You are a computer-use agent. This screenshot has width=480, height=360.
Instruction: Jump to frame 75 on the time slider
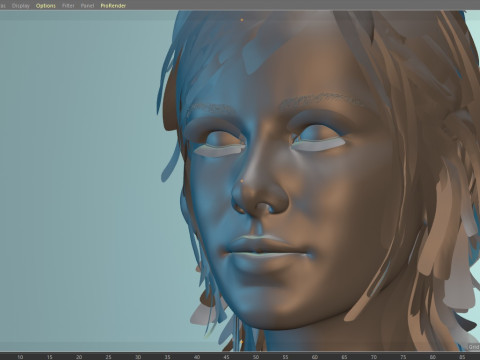[403, 357]
